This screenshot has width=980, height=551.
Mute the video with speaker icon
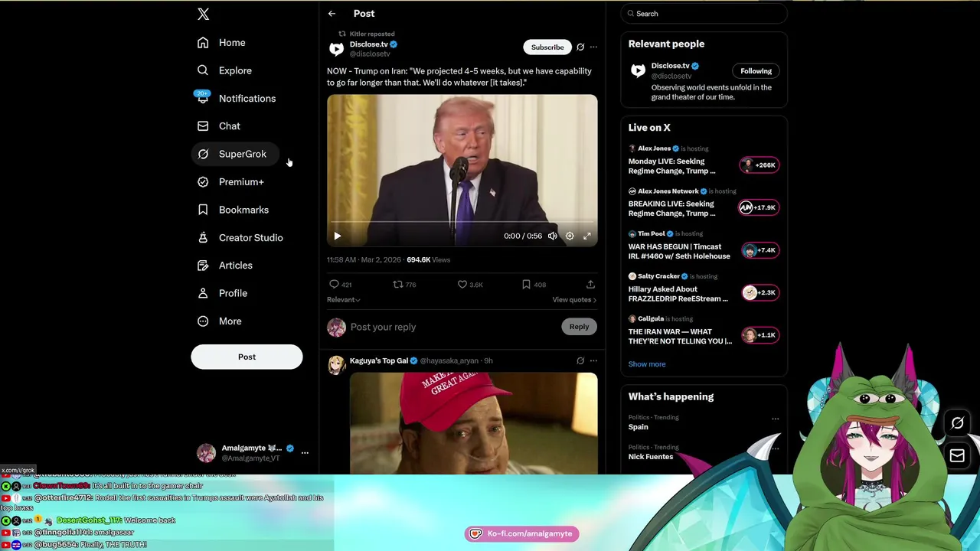coord(552,236)
